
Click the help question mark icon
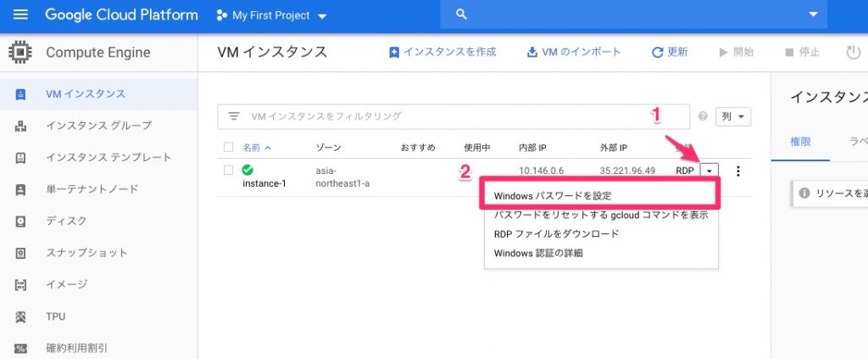click(703, 117)
